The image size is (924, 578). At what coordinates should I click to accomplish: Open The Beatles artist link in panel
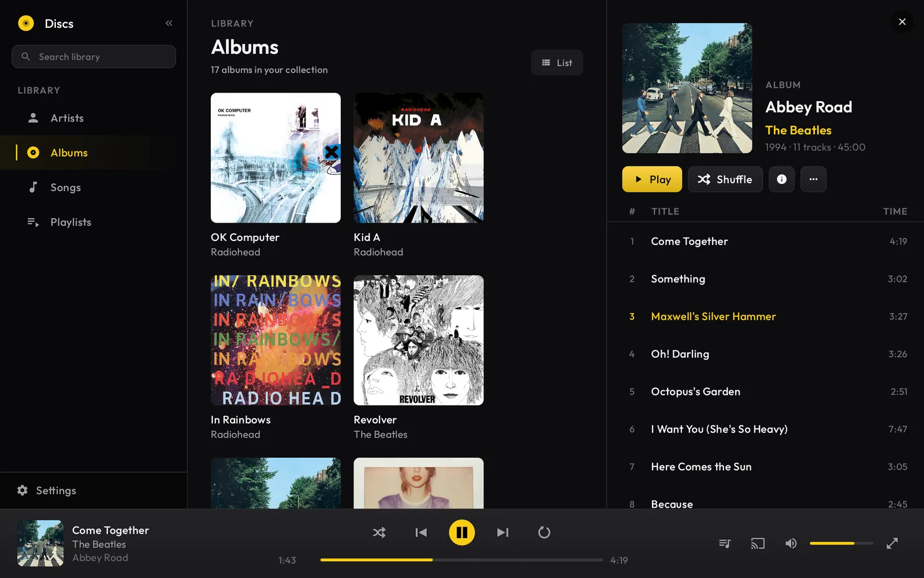798,130
